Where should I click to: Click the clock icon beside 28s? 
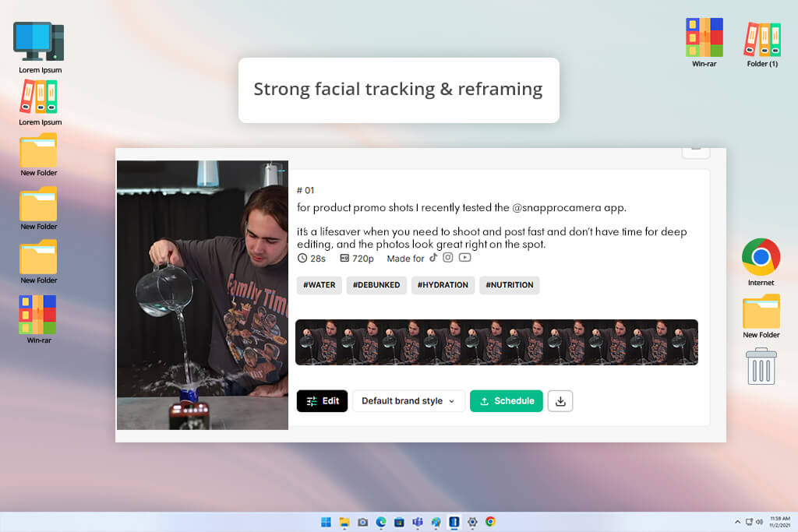302,258
